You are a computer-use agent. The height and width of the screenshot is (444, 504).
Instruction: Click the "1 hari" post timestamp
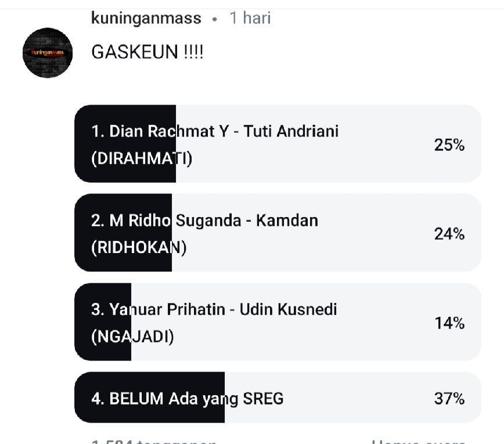[x=250, y=19]
